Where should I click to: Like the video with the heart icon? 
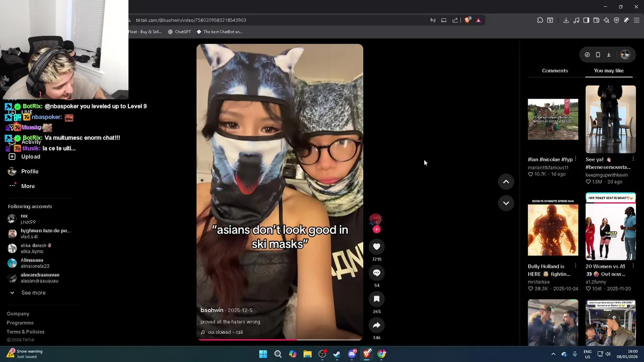point(376,246)
